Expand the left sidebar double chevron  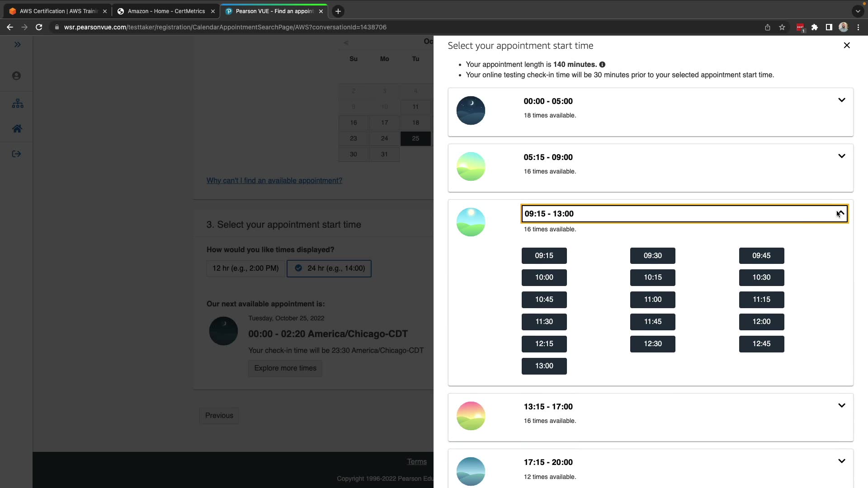17,44
